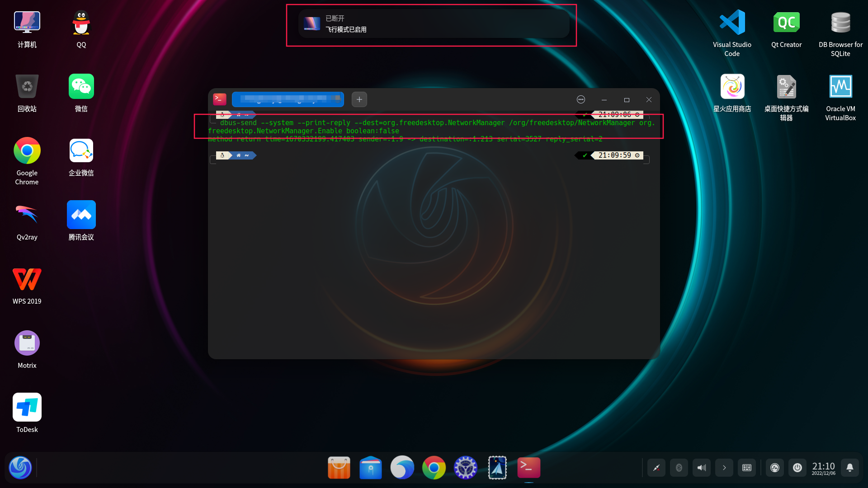Image resolution: width=868 pixels, height=488 pixels.
Task: Launch WPS 2019 from the desktop
Action: 27,279
